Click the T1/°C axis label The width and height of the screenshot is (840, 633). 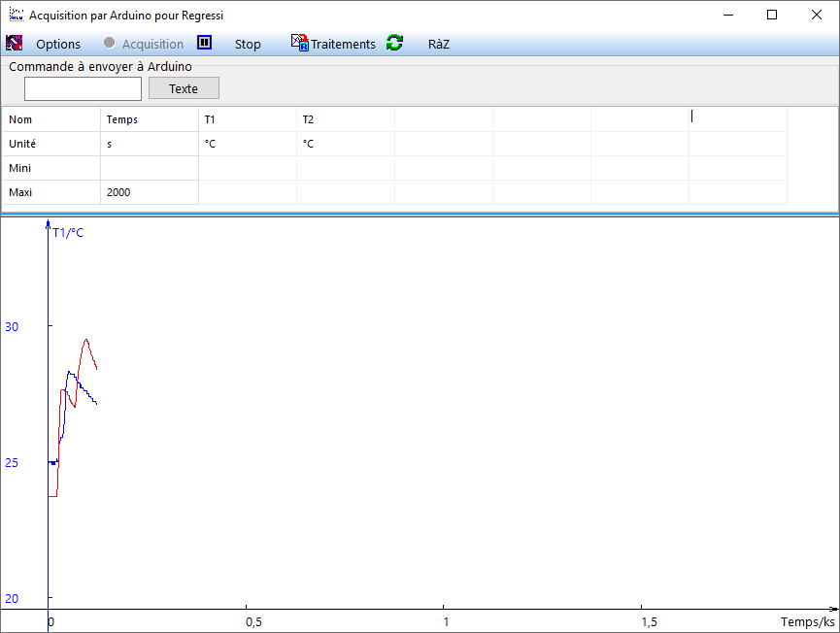pyautogui.click(x=68, y=232)
